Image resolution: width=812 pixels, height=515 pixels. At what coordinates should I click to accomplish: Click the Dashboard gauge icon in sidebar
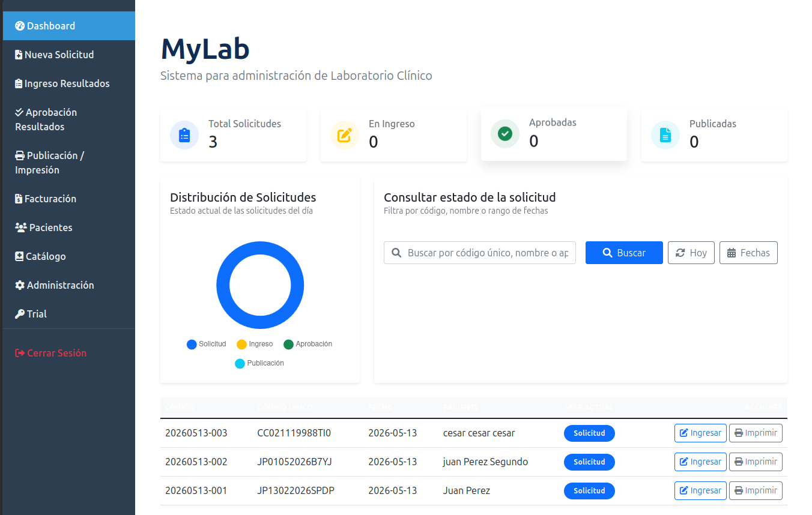pyautogui.click(x=20, y=26)
